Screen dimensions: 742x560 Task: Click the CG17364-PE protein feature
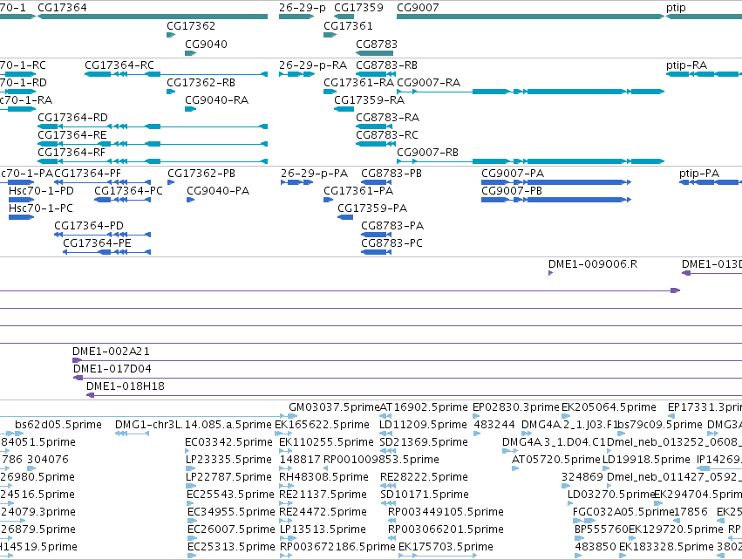107,252
